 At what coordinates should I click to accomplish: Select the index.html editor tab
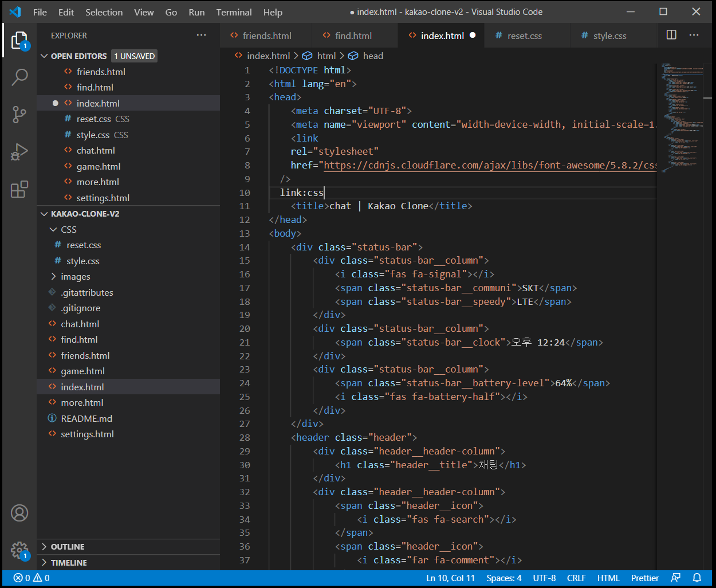tap(442, 36)
